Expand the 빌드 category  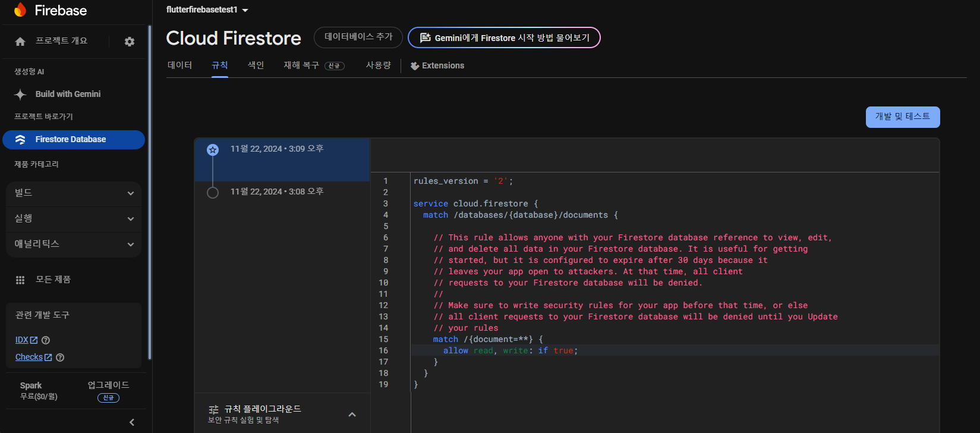[x=74, y=193]
